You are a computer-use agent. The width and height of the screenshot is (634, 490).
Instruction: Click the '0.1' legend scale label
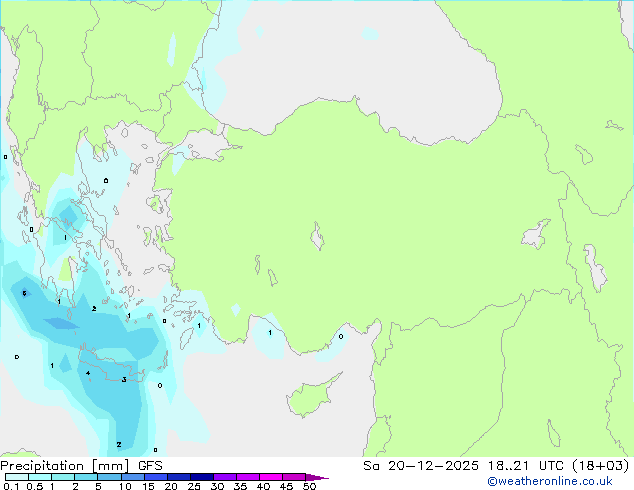pyautogui.click(x=11, y=486)
